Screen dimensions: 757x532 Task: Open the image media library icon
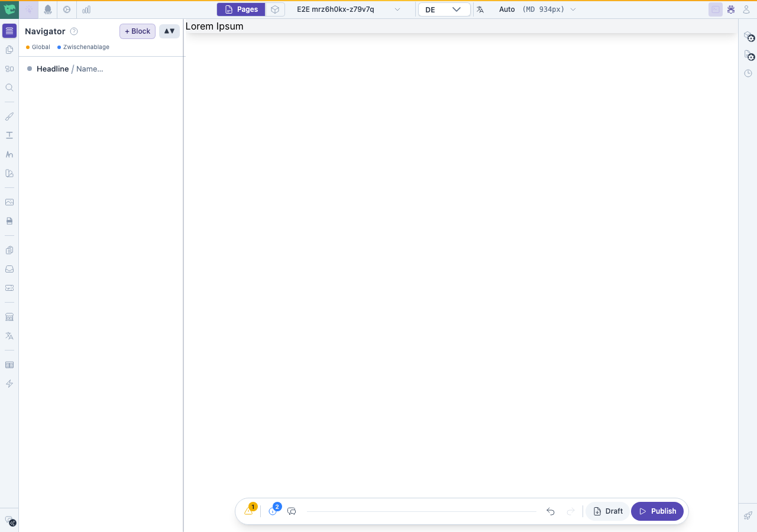(9, 202)
